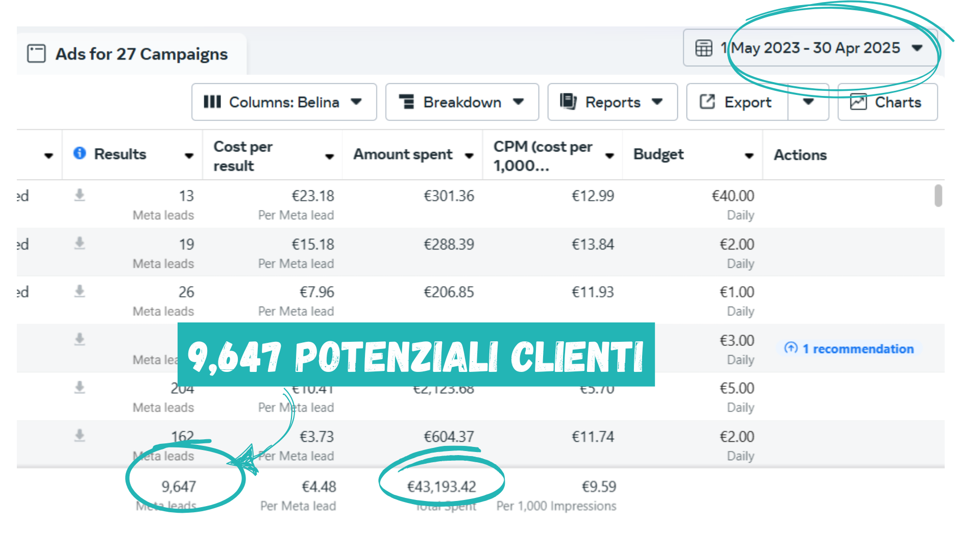Click download icon in the 19 leads row
The image size is (980, 551).
click(80, 243)
